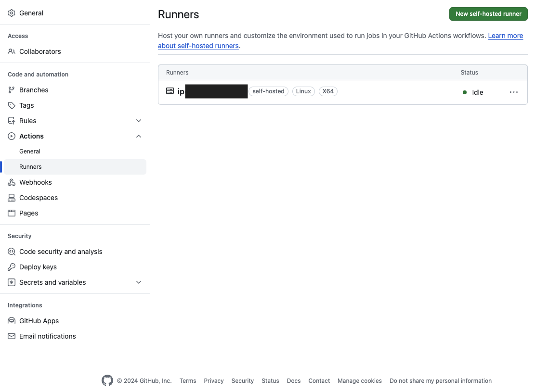This screenshot has width=535, height=392.
Task: Open the redacted ip runner name link
Action: click(212, 91)
